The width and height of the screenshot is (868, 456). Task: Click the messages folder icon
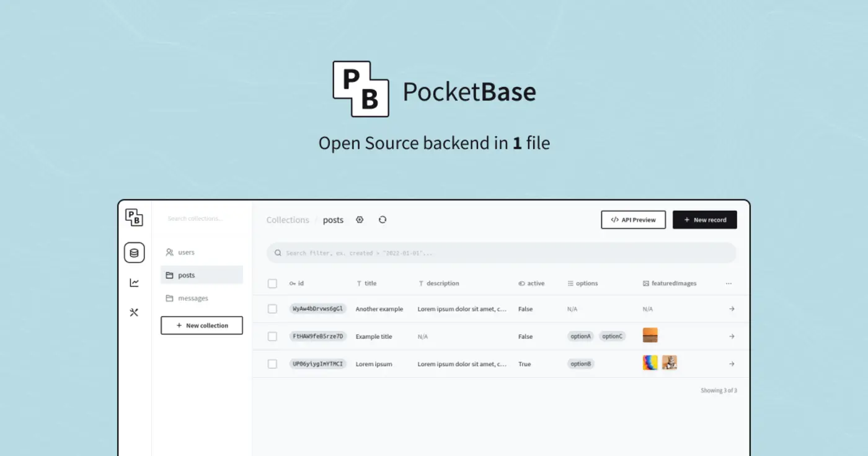[x=169, y=298]
